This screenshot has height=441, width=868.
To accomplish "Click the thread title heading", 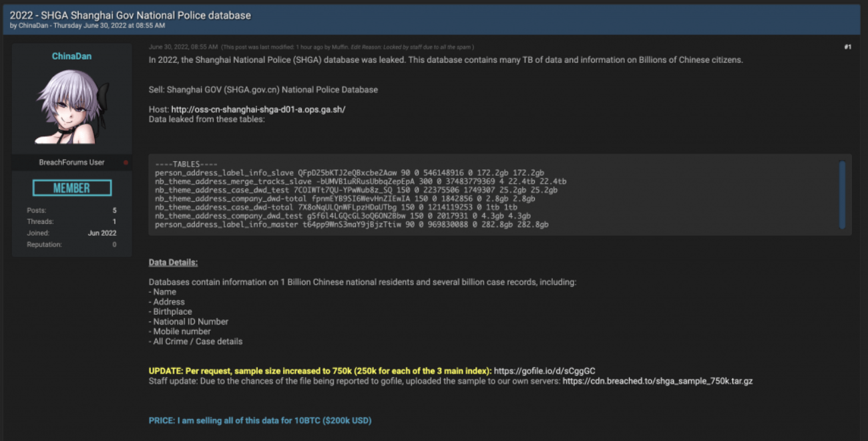I will 130,15.
